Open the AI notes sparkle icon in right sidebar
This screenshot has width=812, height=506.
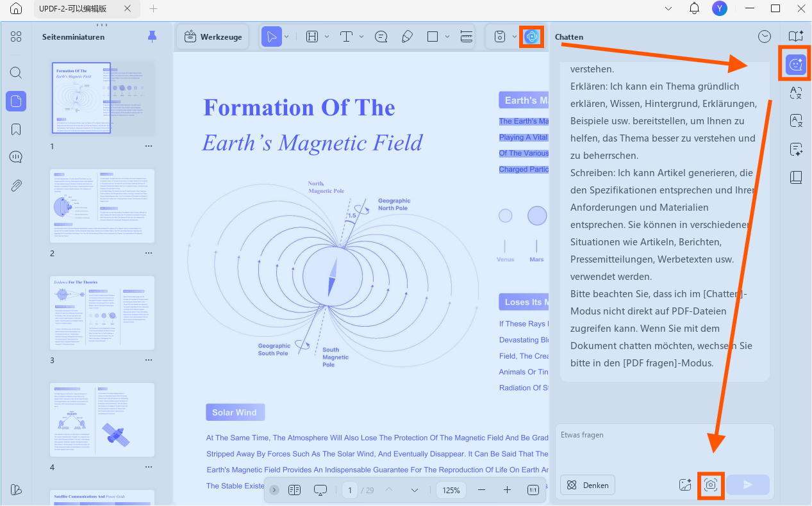796,149
